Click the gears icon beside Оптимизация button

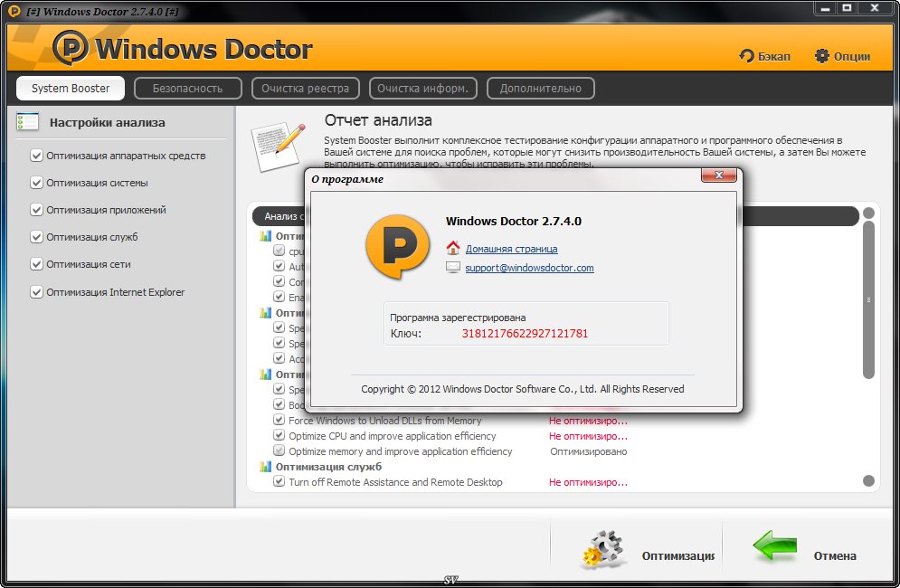click(x=602, y=549)
